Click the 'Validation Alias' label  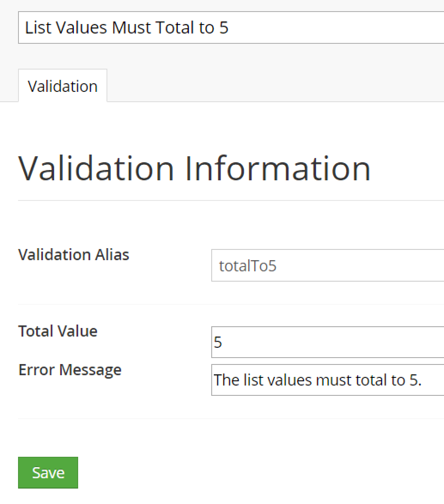[x=73, y=254]
